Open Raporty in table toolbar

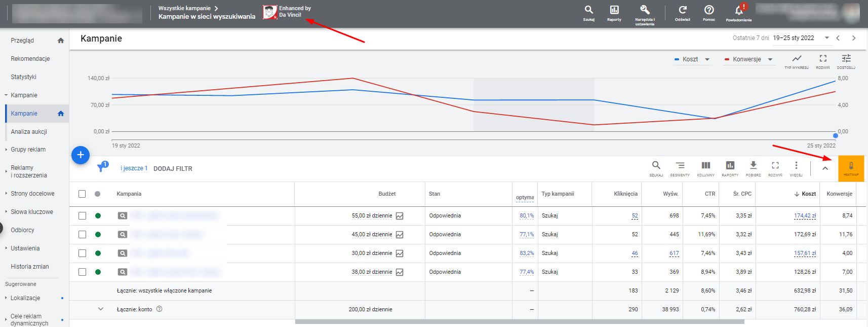730,168
